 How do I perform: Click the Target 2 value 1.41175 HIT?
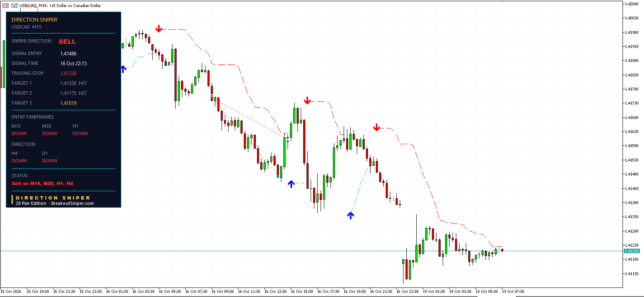[73, 93]
